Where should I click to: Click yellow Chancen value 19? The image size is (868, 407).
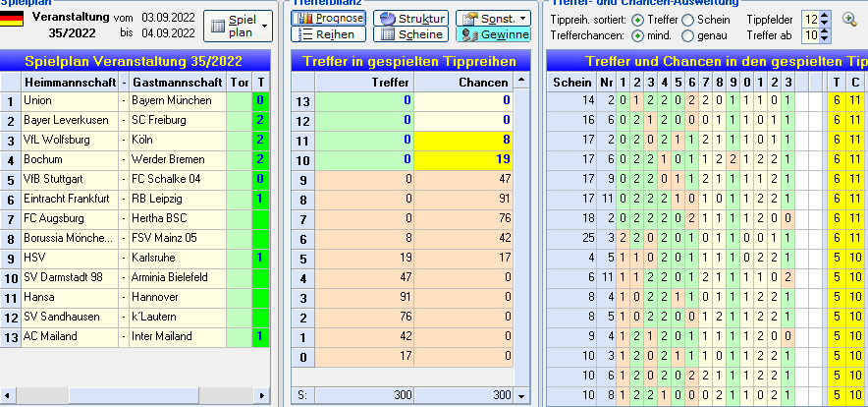coord(463,161)
